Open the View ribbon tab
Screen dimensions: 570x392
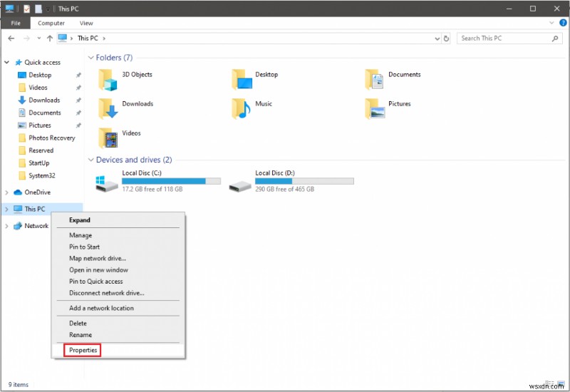(86, 23)
